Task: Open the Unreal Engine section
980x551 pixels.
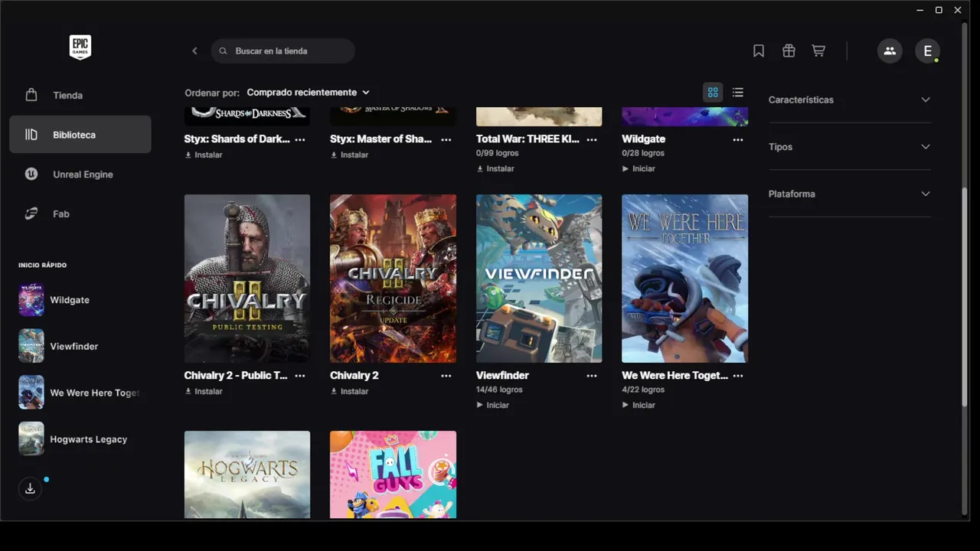Action: click(x=80, y=174)
